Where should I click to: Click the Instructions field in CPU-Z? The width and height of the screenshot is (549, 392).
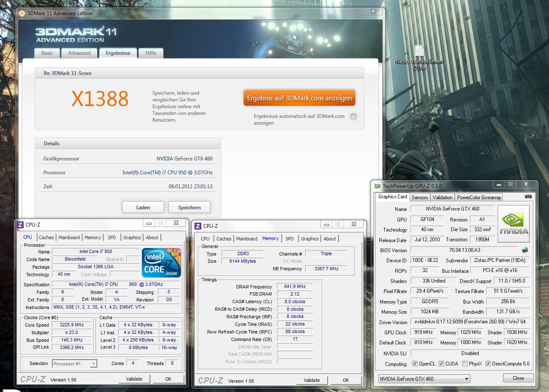point(116,307)
